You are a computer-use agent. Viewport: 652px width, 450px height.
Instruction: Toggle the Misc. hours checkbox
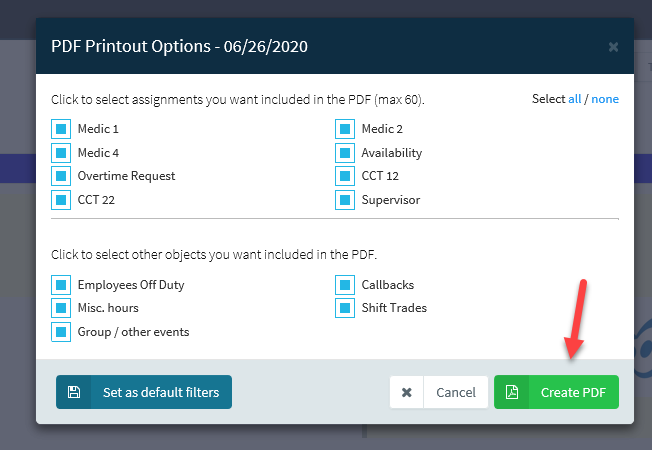coord(61,308)
